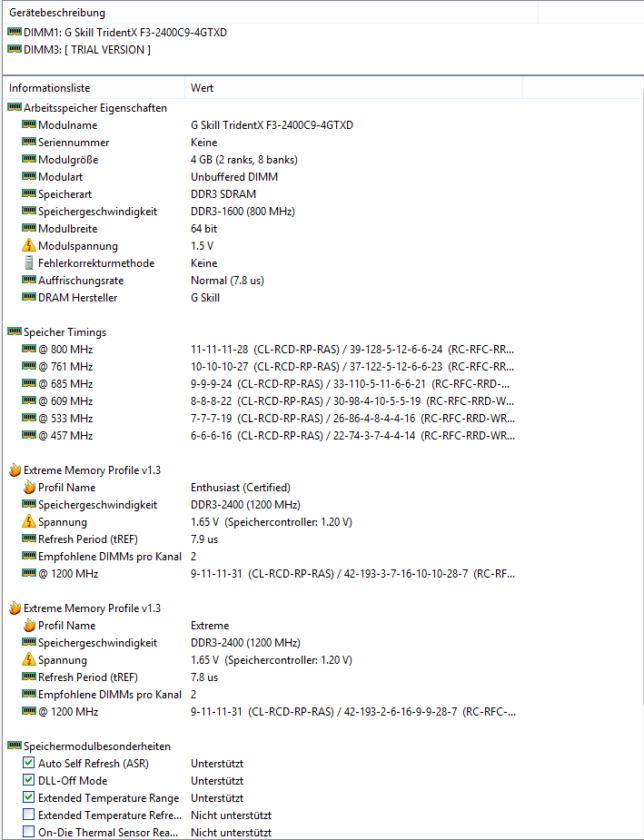
Task: Click the icon beside Speicherart
Action: pyautogui.click(x=29, y=194)
